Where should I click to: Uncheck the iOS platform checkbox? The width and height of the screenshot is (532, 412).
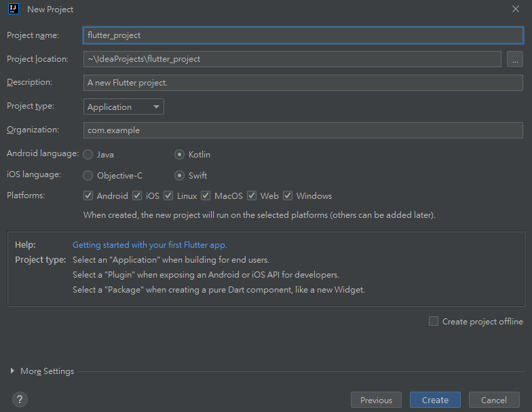click(137, 195)
